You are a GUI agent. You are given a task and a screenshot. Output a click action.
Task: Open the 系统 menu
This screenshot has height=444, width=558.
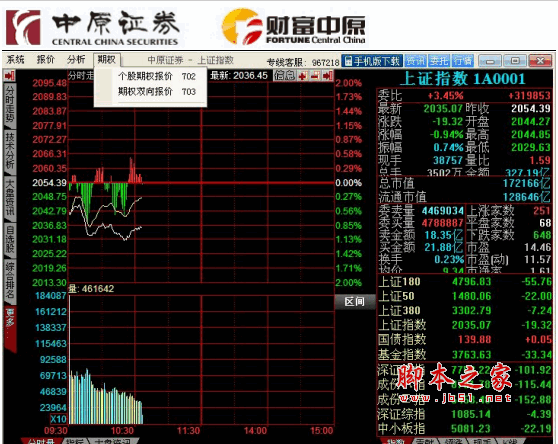15,60
